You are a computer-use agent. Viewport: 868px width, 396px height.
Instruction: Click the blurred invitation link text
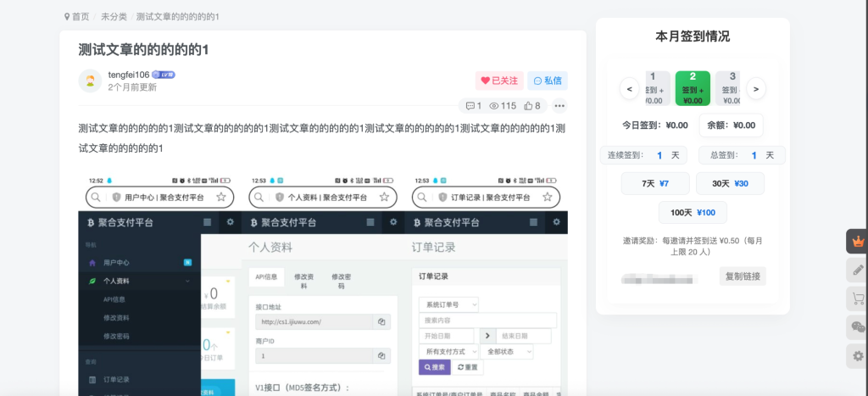(659, 279)
